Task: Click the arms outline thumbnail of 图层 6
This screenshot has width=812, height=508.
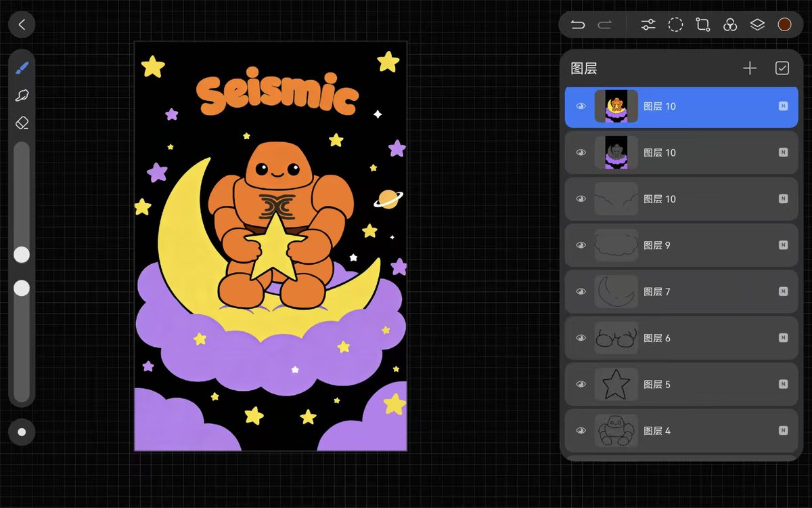Action: (616, 338)
